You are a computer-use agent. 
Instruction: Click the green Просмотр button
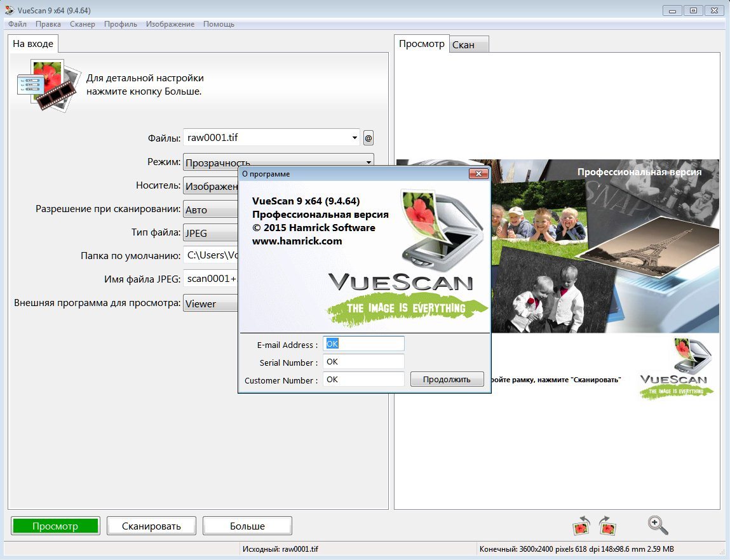click(x=55, y=526)
